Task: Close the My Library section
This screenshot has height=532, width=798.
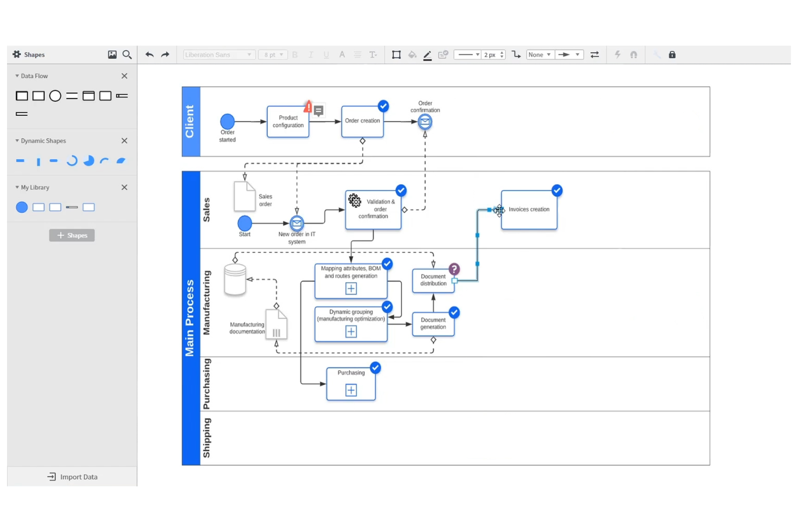Action: pos(124,187)
